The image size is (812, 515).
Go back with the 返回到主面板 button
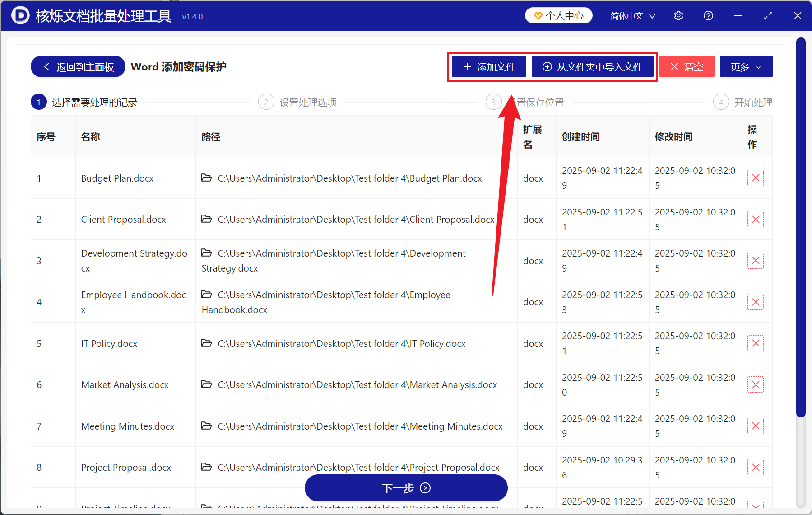coord(77,66)
